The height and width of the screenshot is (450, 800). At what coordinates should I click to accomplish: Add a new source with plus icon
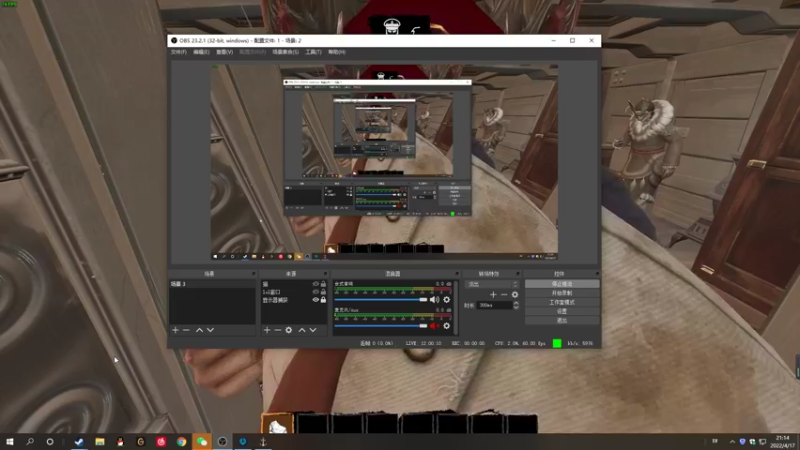[267, 330]
